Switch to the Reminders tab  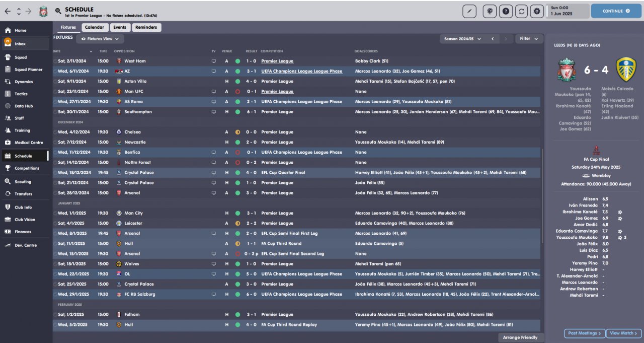pyautogui.click(x=146, y=27)
